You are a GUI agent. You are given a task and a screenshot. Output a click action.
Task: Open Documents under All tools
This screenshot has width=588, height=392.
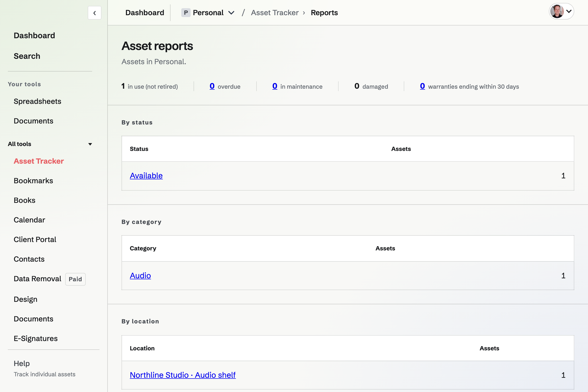click(34, 319)
